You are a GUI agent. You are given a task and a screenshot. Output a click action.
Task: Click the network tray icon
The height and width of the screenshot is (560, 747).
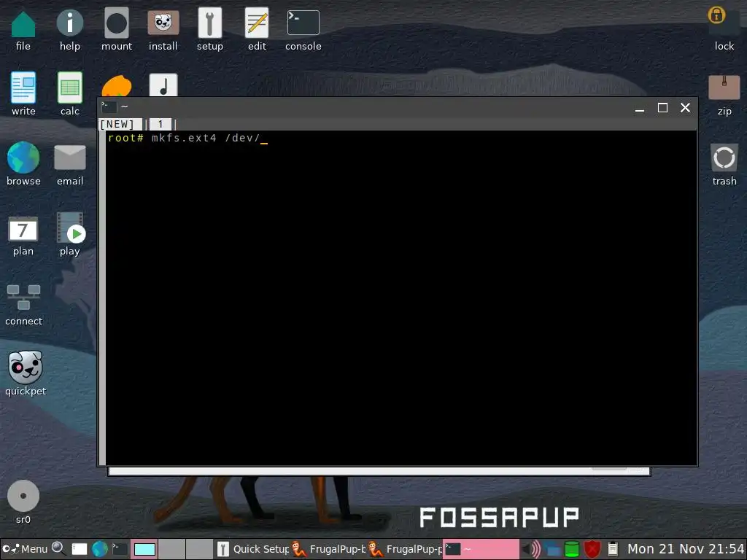pyautogui.click(x=551, y=549)
